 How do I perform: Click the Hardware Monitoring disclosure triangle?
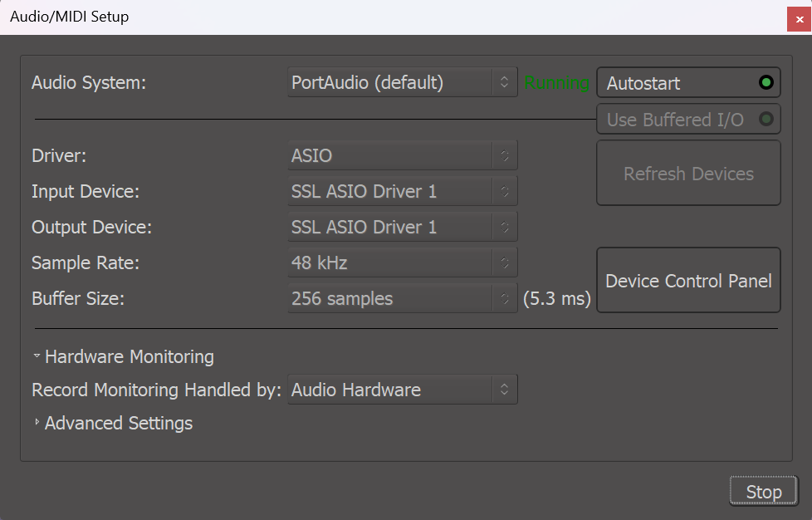click(x=37, y=356)
